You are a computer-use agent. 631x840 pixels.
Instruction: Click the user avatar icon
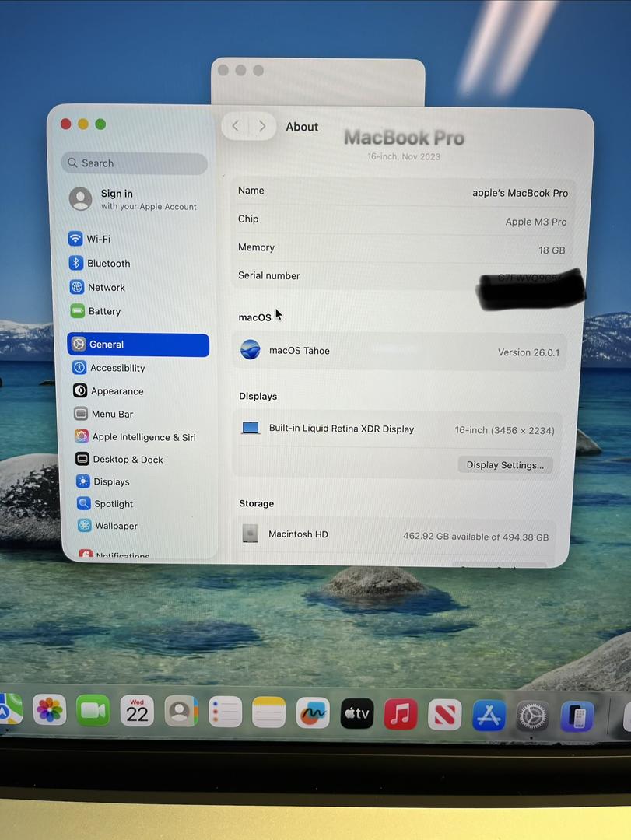pos(80,199)
